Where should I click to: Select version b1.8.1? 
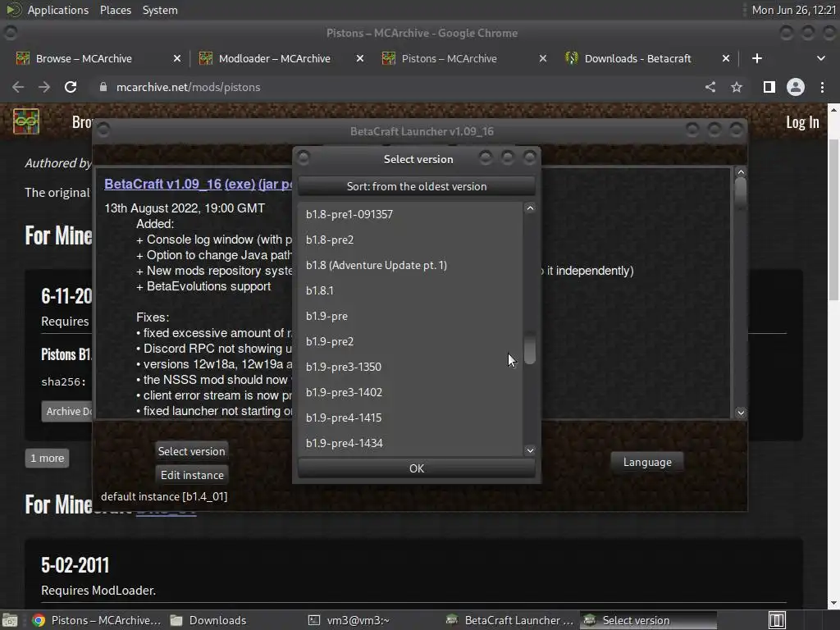pos(410,290)
